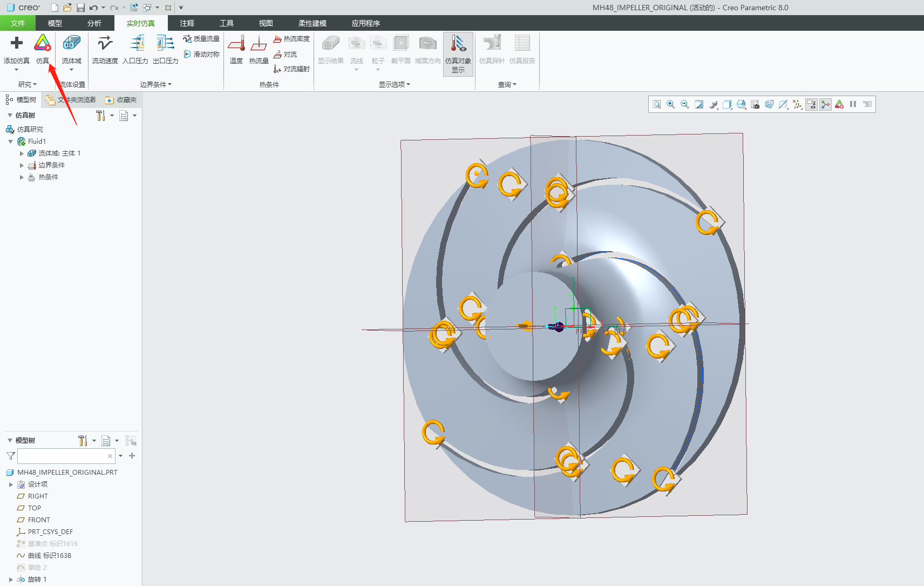Select the 流动速度 flow velocity tool

click(105, 49)
